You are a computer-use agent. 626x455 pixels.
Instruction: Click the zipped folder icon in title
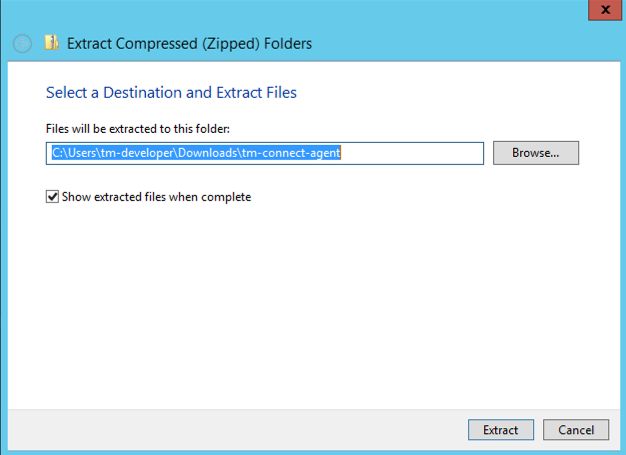point(52,43)
